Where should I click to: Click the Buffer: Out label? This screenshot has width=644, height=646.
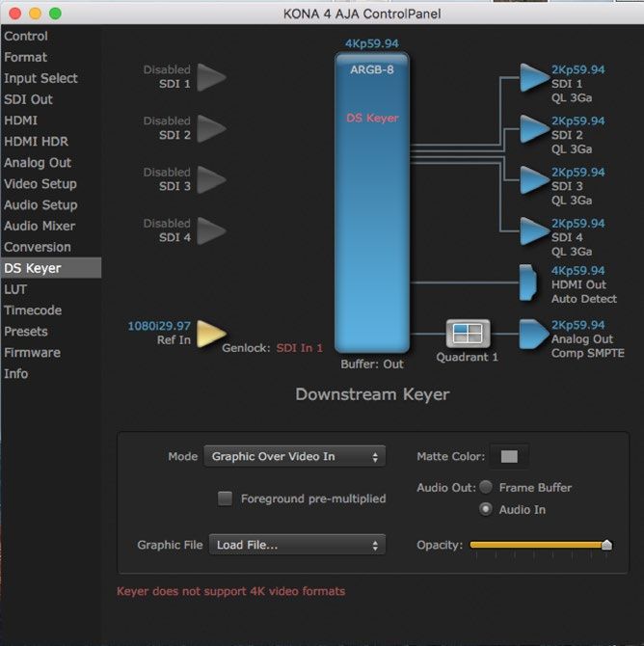pos(372,364)
